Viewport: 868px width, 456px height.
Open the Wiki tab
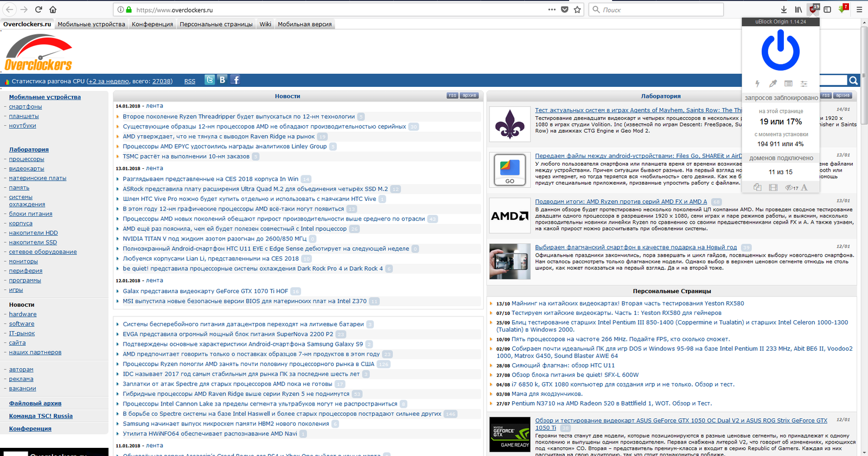[265, 24]
